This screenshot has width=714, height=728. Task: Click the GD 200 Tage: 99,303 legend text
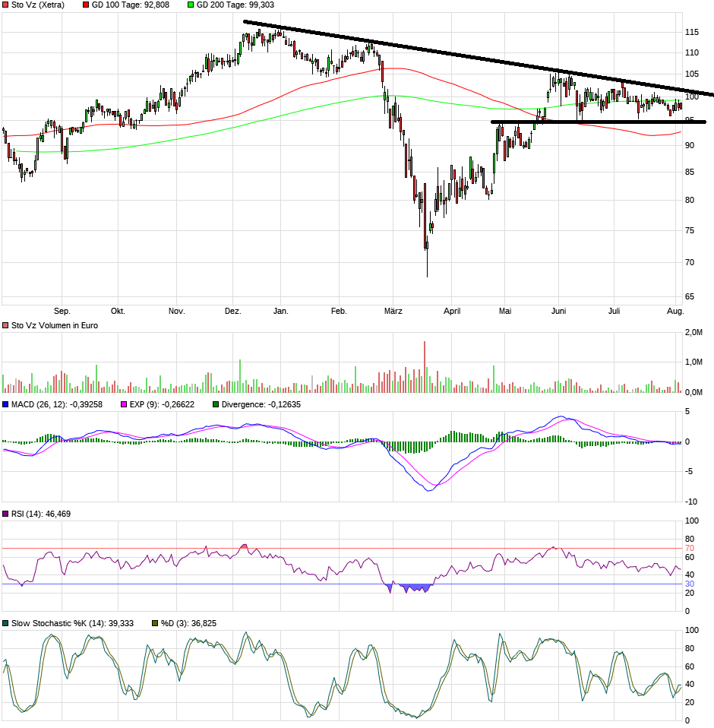tap(235, 5)
